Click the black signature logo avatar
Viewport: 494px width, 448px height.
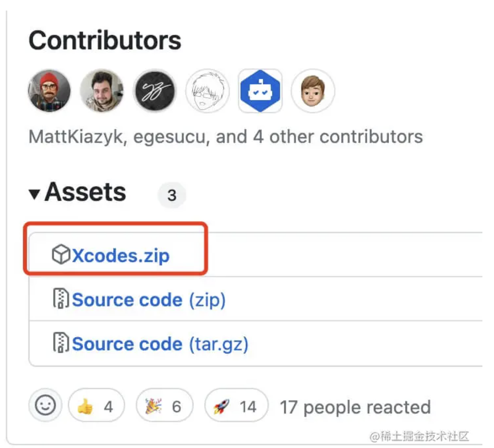155,91
